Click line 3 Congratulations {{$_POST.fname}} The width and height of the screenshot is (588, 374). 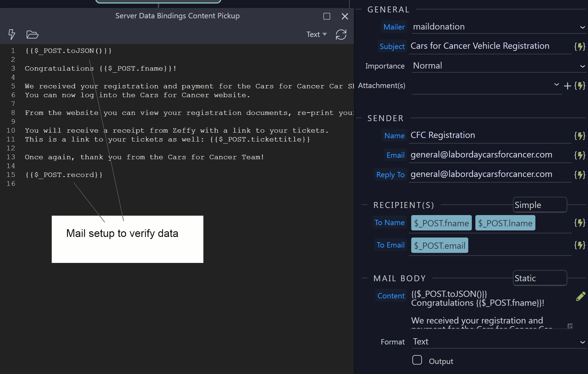pyautogui.click(x=101, y=69)
